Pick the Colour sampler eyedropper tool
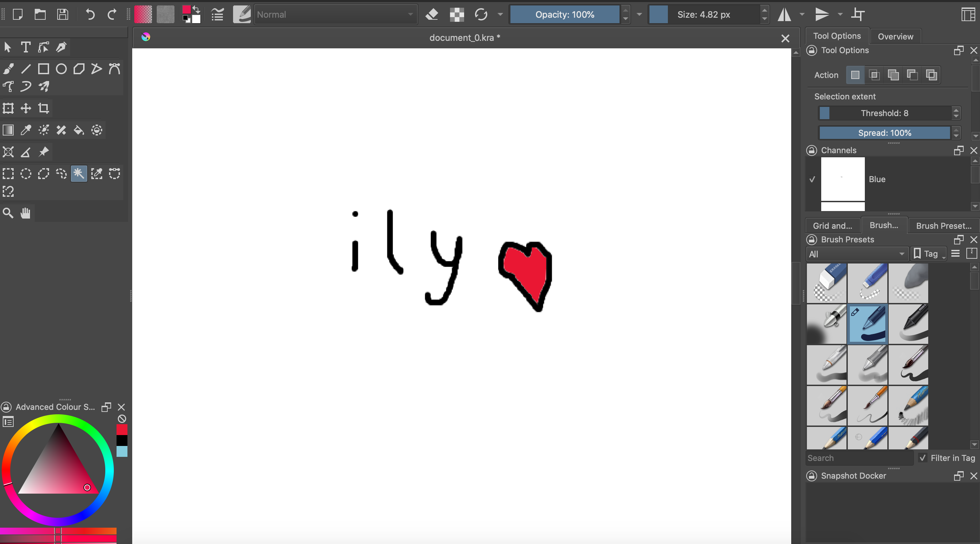 click(x=26, y=130)
